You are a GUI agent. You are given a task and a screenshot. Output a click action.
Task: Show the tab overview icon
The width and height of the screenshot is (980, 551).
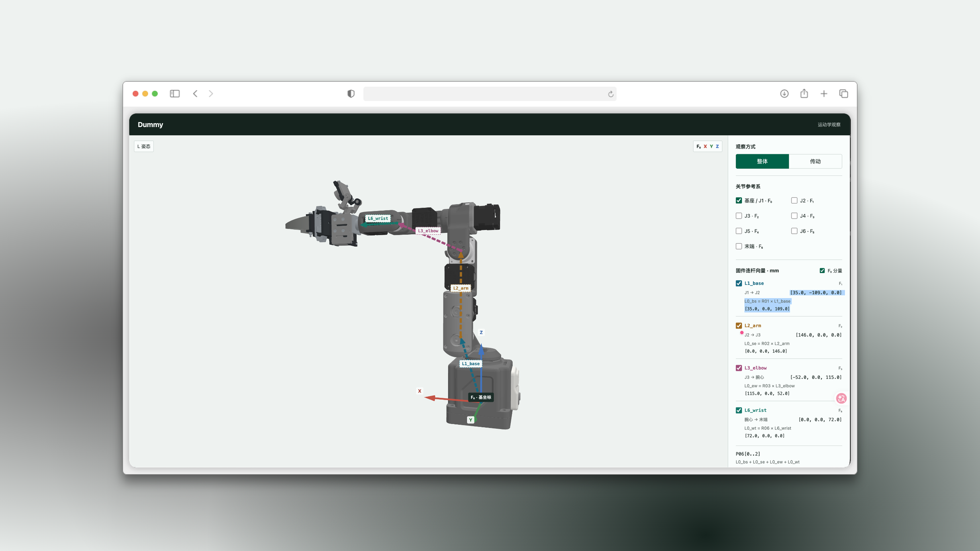[843, 94]
